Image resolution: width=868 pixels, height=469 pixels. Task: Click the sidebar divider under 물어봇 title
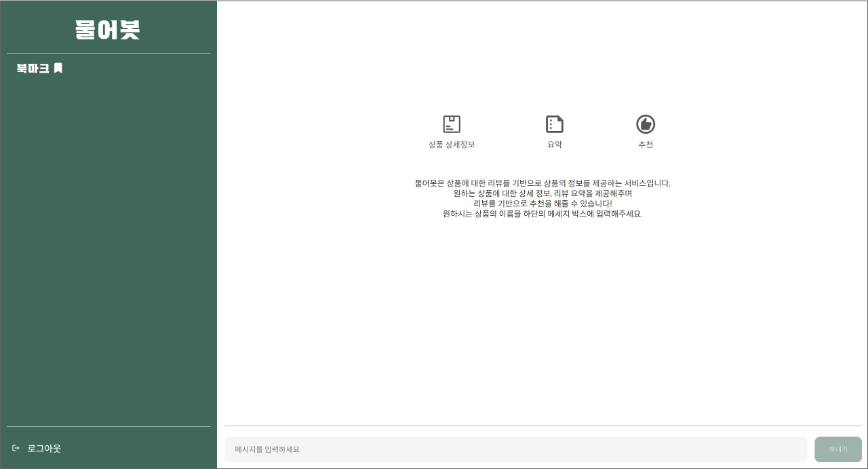(x=108, y=53)
